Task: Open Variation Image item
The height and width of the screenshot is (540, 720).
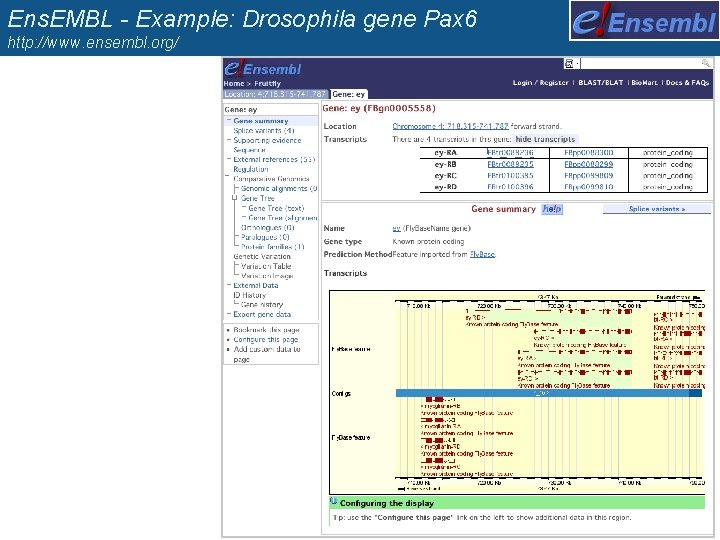Action: (267, 276)
